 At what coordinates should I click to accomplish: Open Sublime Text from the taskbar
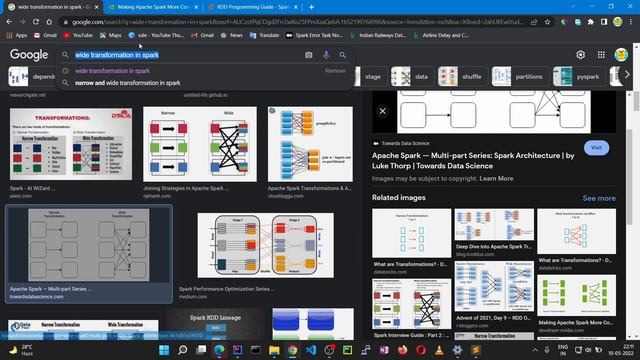coord(476,350)
